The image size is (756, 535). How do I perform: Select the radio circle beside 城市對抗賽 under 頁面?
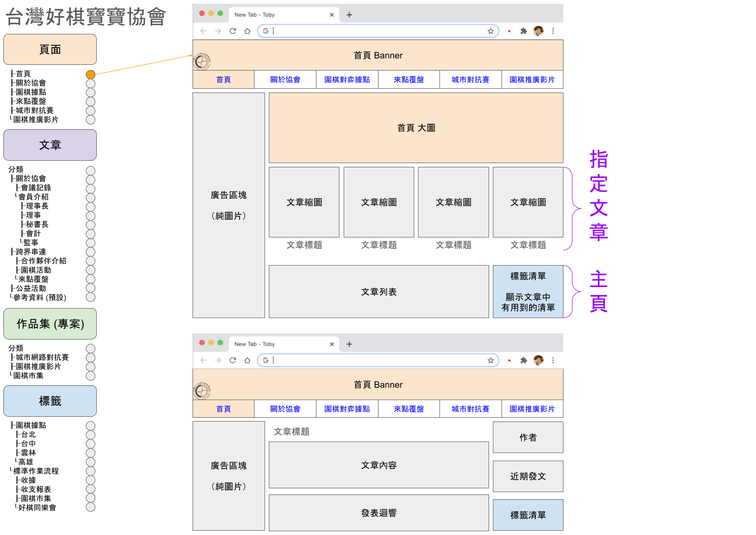pyautogui.click(x=91, y=111)
